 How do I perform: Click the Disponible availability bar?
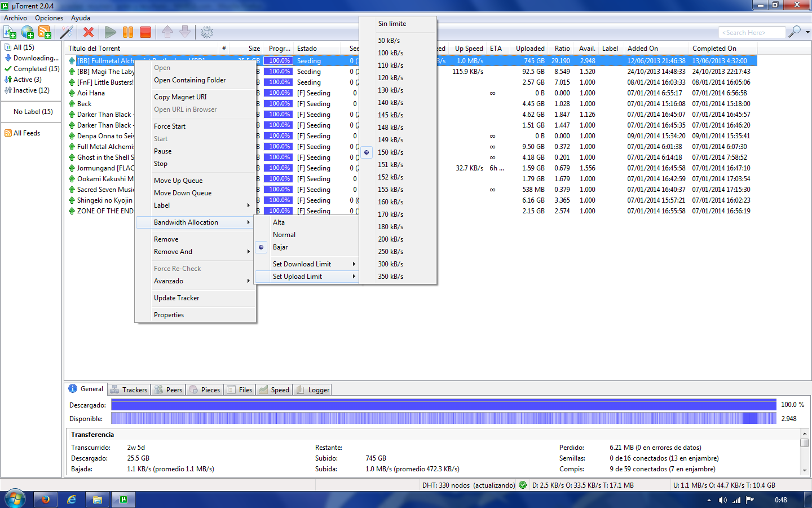pos(444,418)
